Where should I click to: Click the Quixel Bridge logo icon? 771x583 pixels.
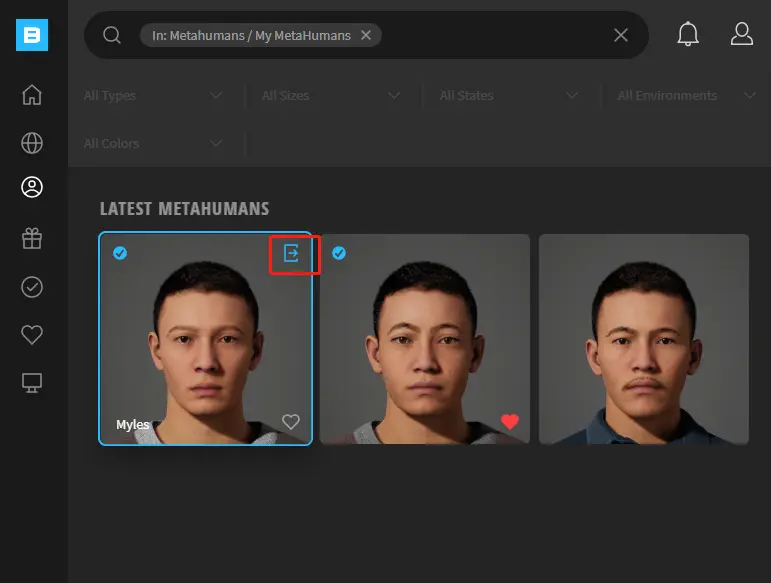click(32, 35)
